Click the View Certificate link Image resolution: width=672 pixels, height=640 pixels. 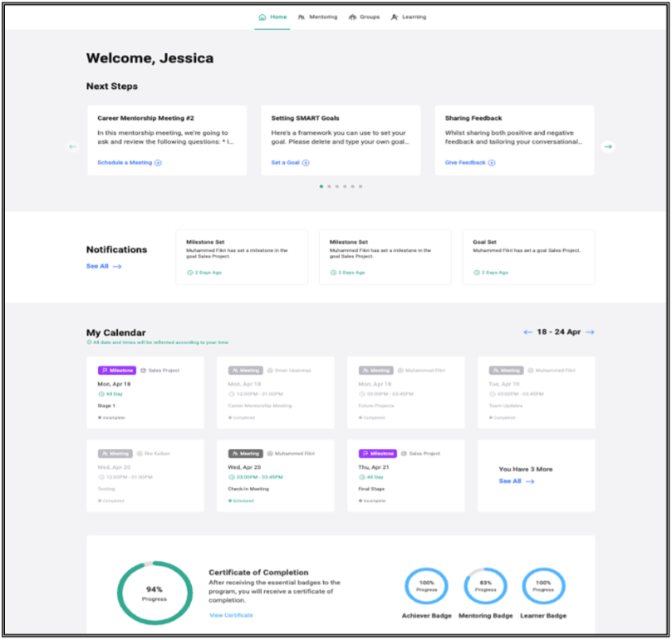point(231,615)
